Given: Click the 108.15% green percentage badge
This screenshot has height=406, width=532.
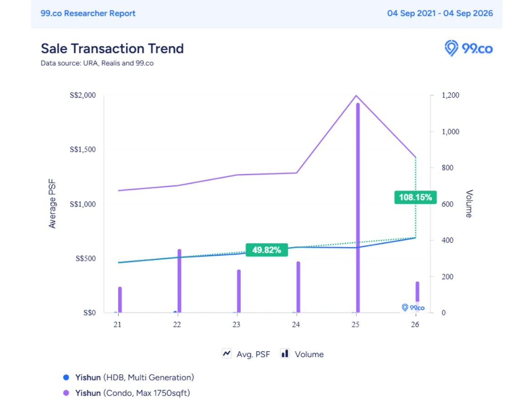Looking at the screenshot, I should (415, 197).
